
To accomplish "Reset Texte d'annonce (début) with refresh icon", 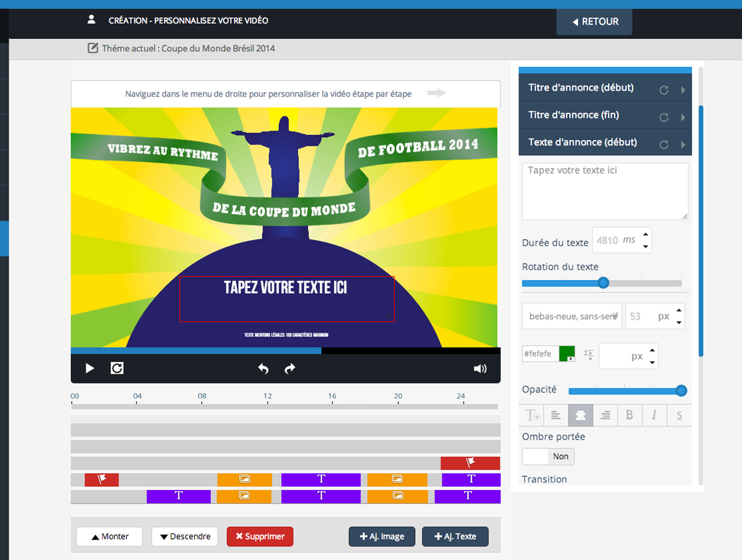I will tap(664, 145).
